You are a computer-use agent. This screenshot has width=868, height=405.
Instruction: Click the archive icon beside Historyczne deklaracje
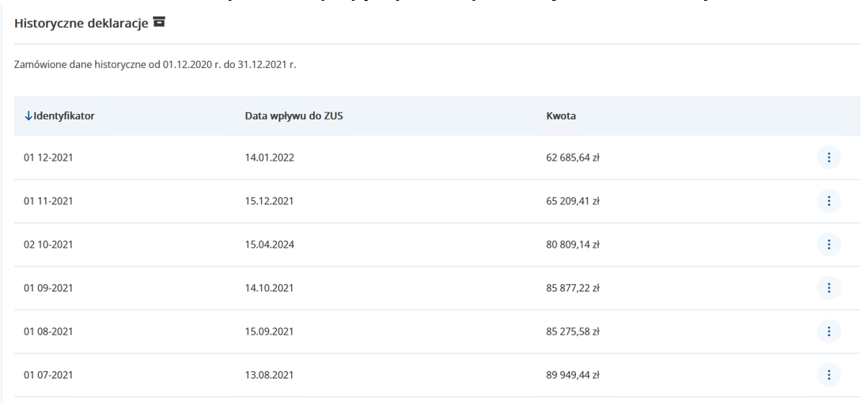(x=159, y=22)
